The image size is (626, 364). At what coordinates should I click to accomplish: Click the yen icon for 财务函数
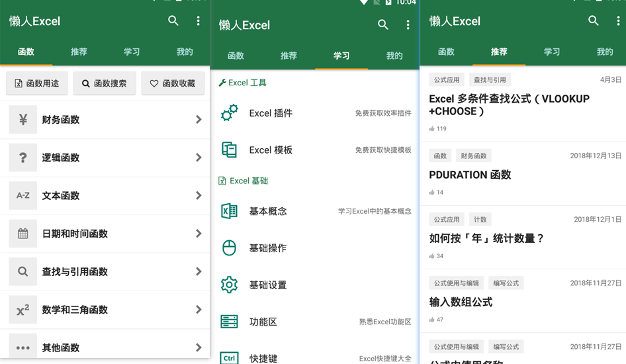[x=22, y=119]
